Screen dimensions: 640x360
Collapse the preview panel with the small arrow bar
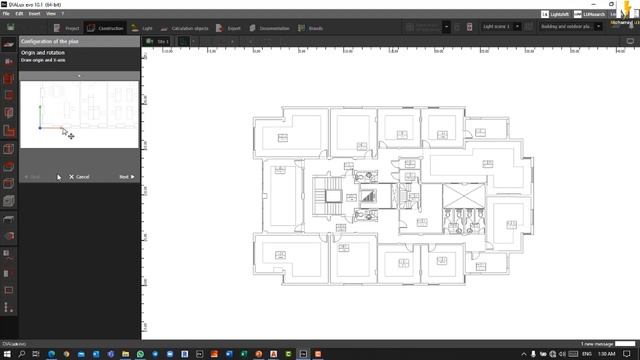tap(79, 76)
